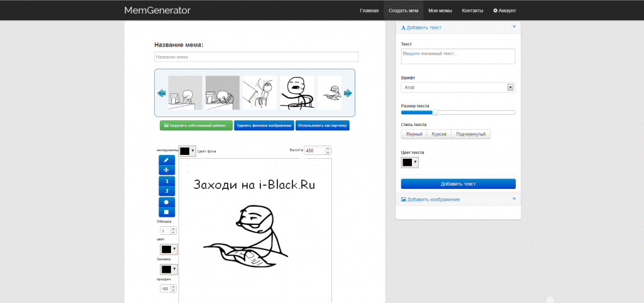Viewport: 644px width, 303px height.
Task: Open the Аккаунт navbar menu
Action: pyautogui.click(x=504, y=11)
